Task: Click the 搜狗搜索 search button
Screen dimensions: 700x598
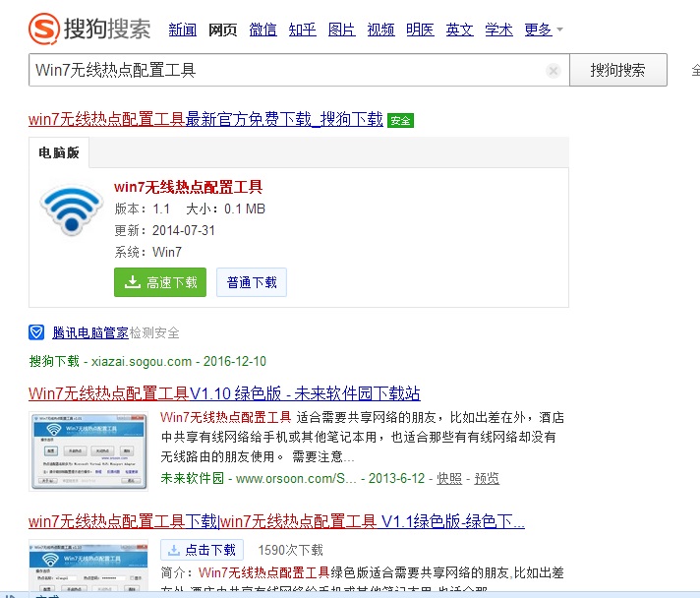Action: [617, 70]
